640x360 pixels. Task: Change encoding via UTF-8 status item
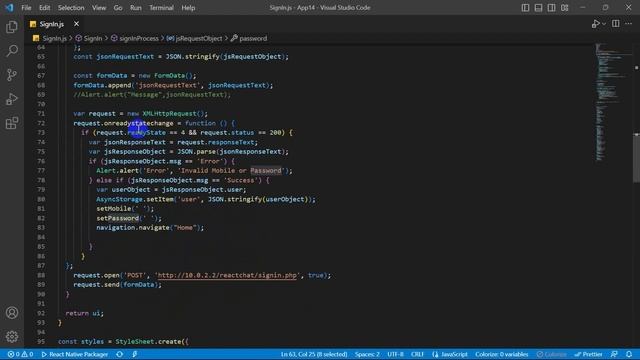pyautogui.click(x=395, y=354)
